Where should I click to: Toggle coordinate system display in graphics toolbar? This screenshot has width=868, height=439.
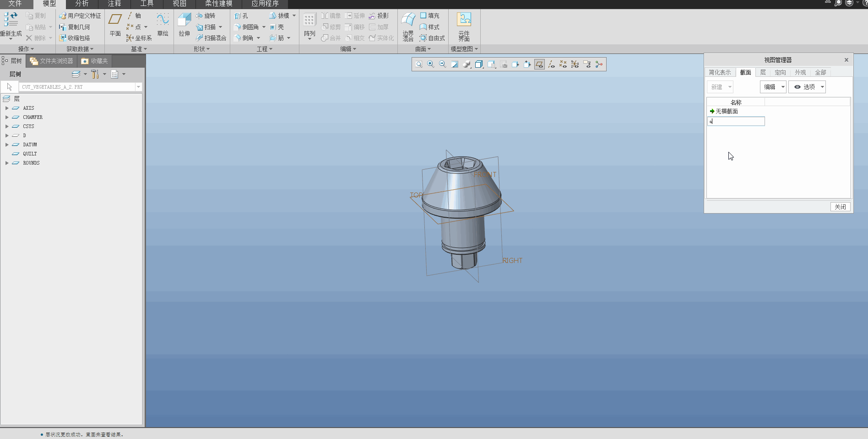pyautogui.click(x=575, y=64)
